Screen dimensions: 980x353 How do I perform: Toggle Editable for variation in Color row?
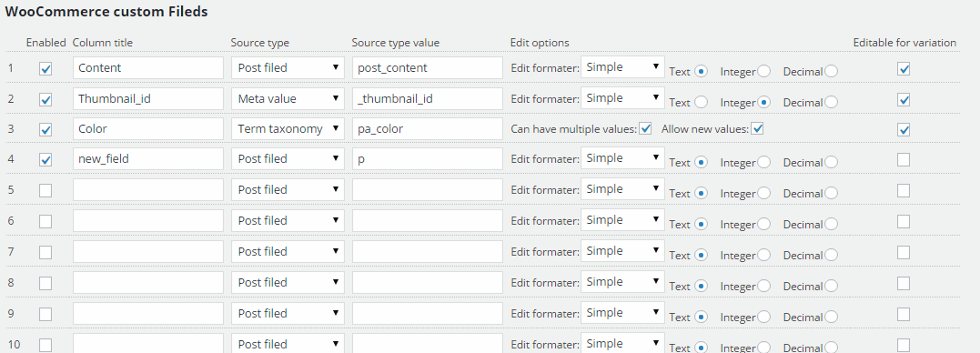904,130
